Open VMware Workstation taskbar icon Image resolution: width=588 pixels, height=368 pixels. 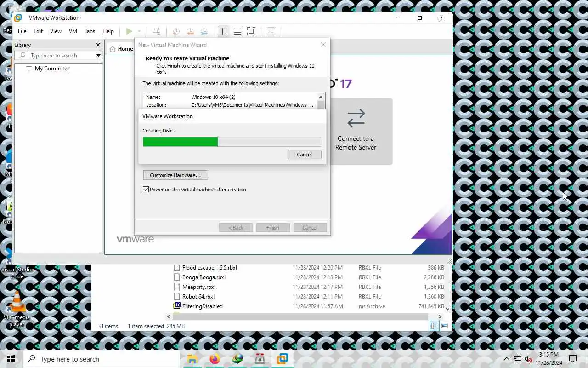click(x=282, y=359)
